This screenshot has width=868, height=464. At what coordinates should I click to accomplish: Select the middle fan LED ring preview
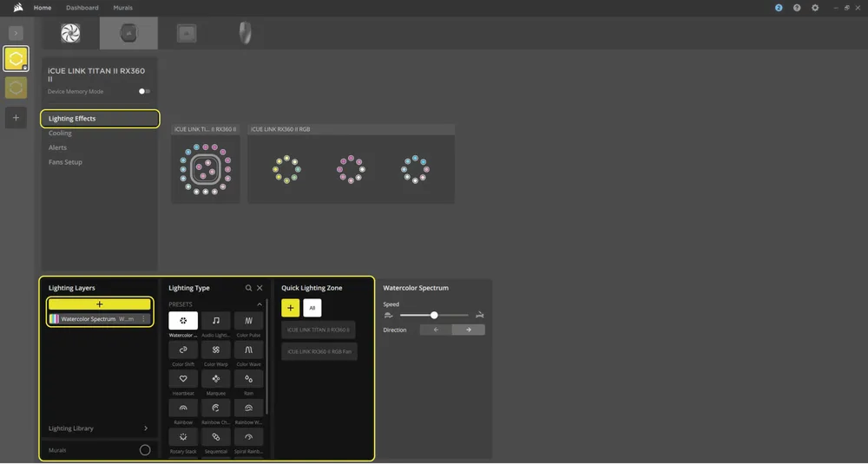(351, 169)
